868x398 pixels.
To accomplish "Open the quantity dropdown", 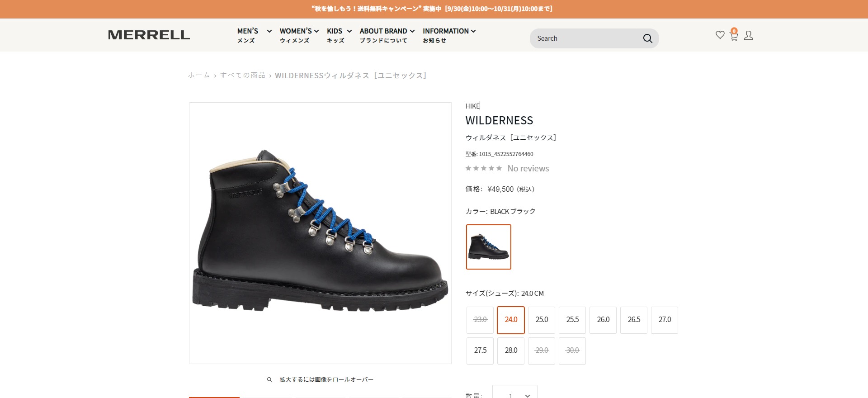I will (x=514, y=392).
